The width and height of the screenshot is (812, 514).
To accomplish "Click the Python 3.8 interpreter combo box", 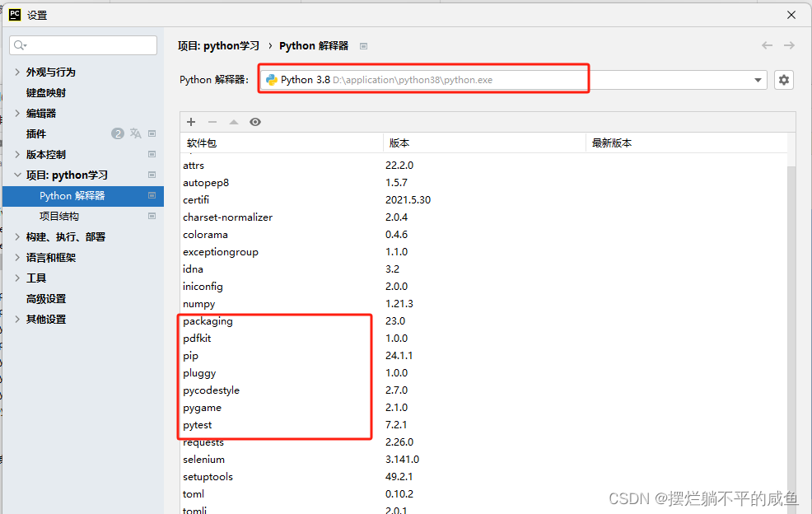I will point(513,80).
